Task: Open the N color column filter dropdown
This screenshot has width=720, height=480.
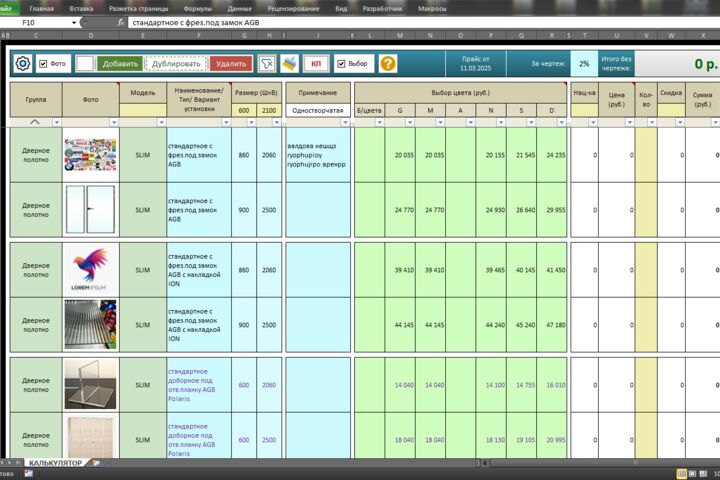Action: [501, 122]
